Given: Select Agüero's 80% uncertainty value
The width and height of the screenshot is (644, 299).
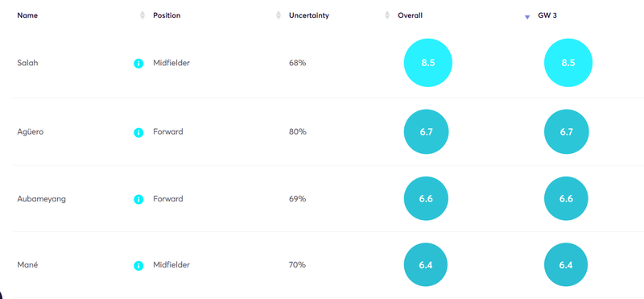Looking at the screenshot, I should pyautogui.click(x=297, y=132).
